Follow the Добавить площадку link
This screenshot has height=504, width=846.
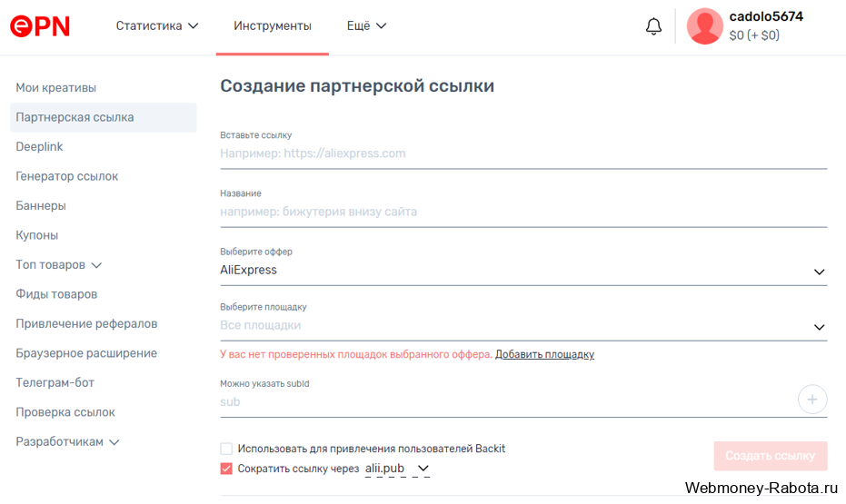click(x=544, y=355)
